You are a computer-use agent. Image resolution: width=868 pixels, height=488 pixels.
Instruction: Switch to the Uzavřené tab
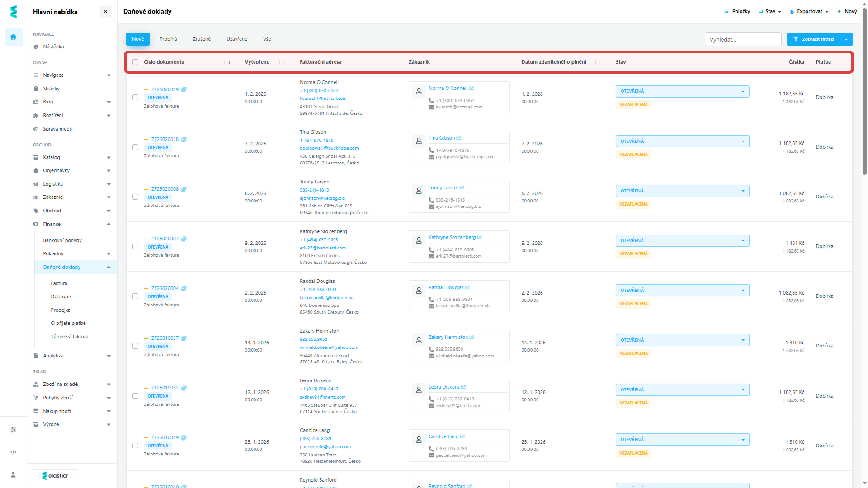click(x=237, y=39)
